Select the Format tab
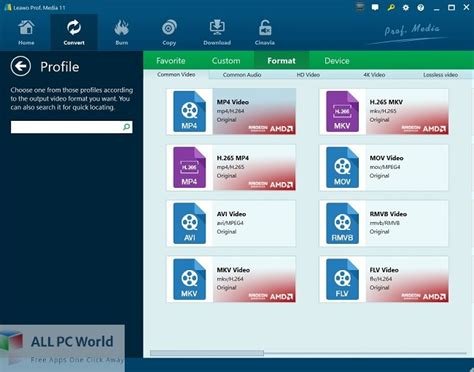 point(281,61)
